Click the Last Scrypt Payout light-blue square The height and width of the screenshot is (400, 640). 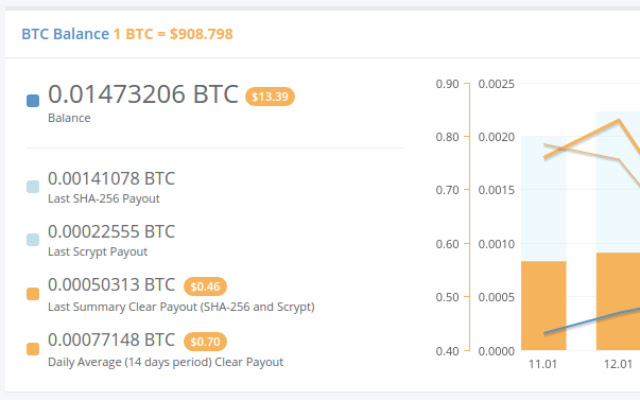click(x=33, y=240)
